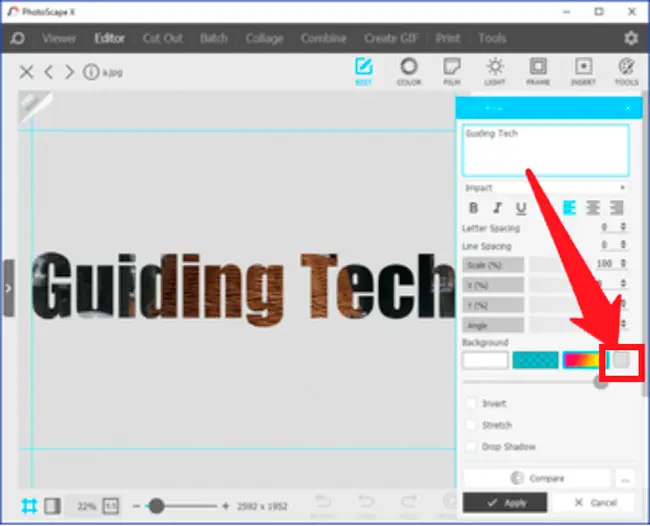650x526 pixels.
Task: Switch to the Viewer tab
Action: 59,38
